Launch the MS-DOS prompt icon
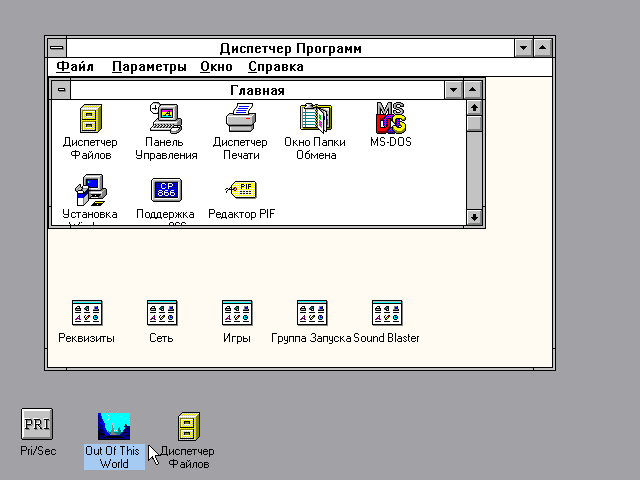640x480 pixels. tap(391, 118)
